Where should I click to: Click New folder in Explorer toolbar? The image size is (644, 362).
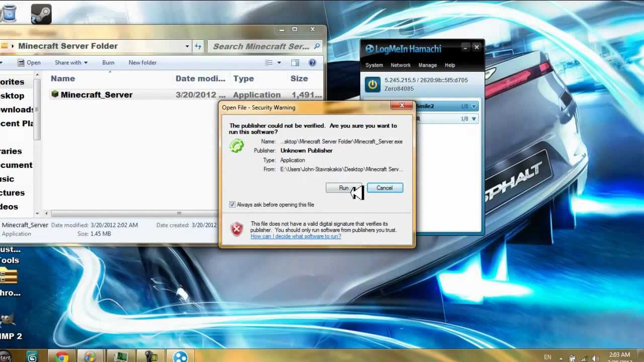coord(142,62)
